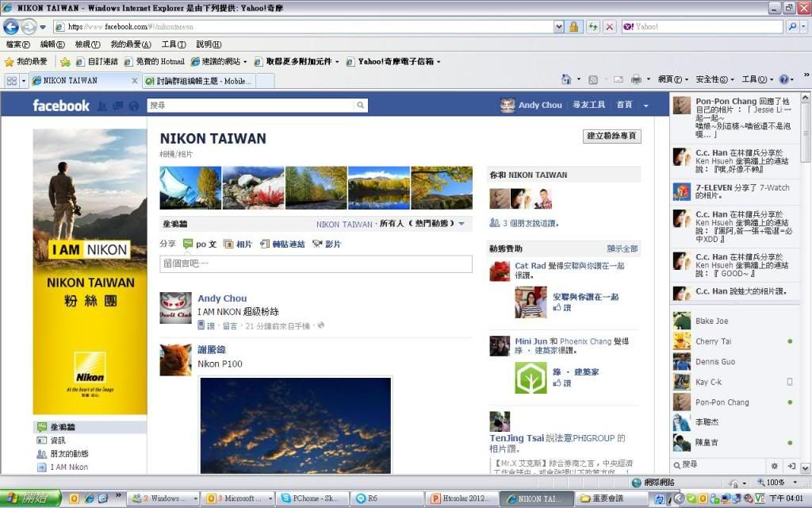The width and height of the screenshot is (812, 508).
Task: Open the IE home page icon
Action: [x=566, y=80]
